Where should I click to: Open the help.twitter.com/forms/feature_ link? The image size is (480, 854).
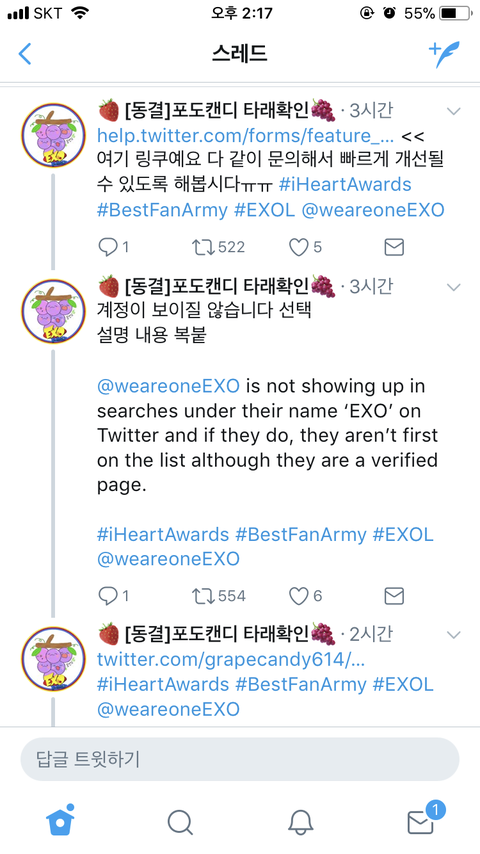[x=245, y=135]
